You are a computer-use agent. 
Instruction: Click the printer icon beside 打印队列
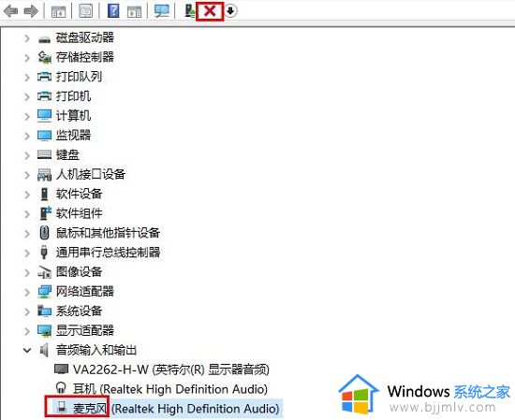[44, 77]
